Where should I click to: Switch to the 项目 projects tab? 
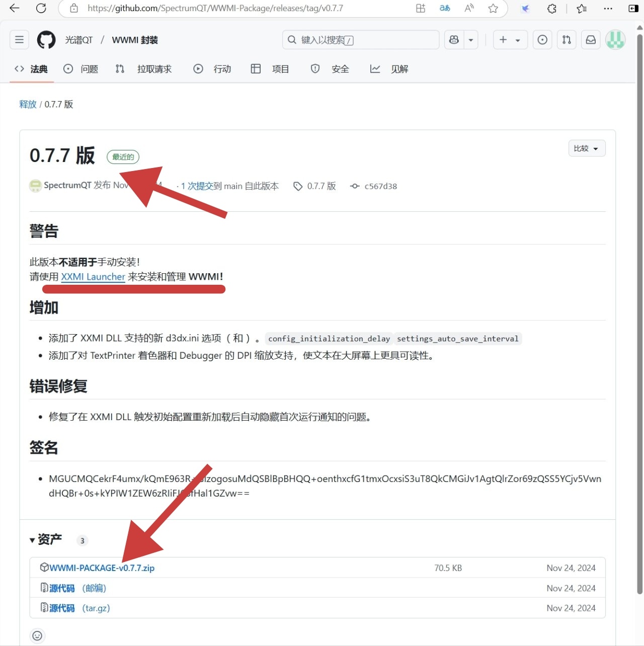[x=270, y=69]
